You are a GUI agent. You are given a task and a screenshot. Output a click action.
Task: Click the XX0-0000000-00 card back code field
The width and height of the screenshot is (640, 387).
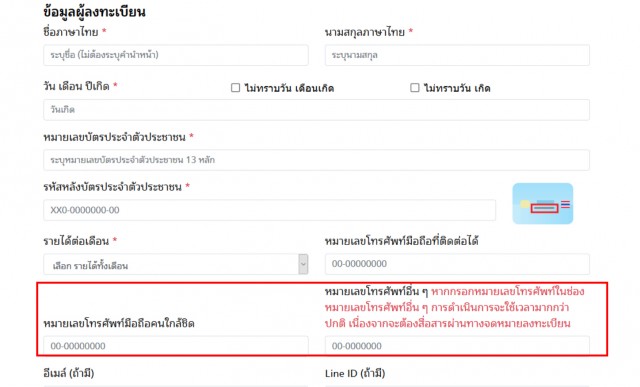pyautogui.click(x=269, y=210)
